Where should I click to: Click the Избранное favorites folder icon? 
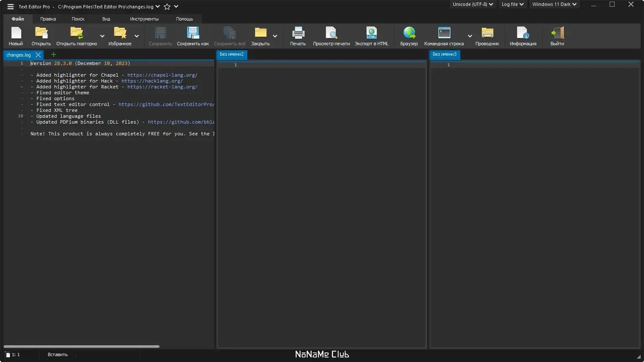point(120,33)
